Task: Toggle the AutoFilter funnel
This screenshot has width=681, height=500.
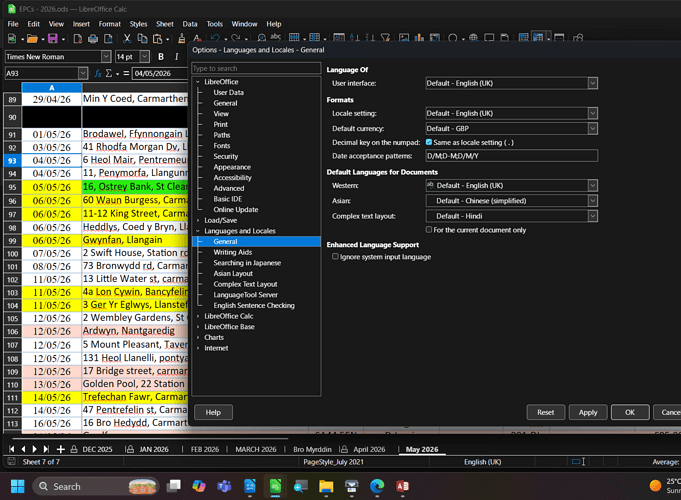Action: pos(385,38)
